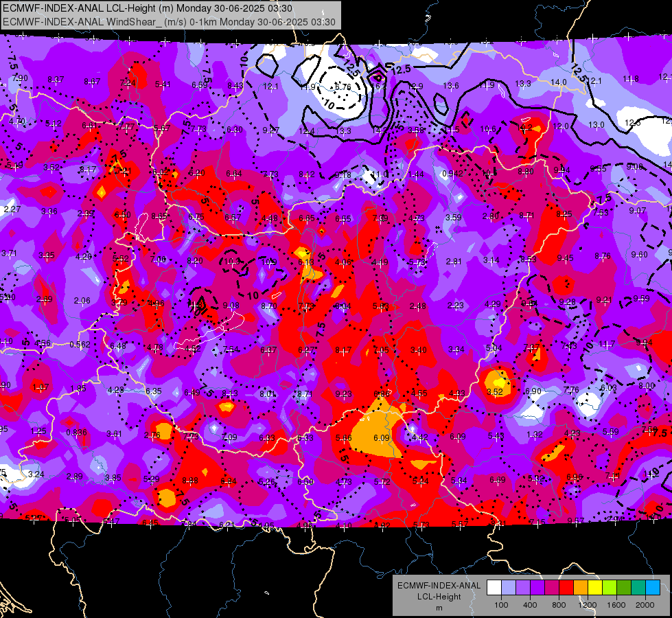This screenshot has width=672, height=618.
Task: Click the legend tick label 100
Action: click(501, 605)
